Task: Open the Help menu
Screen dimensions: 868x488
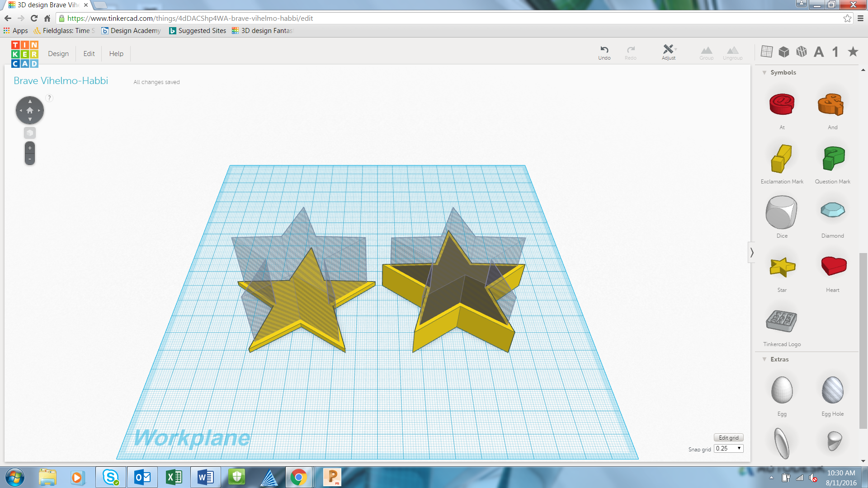Action: (x=116, y=53)
